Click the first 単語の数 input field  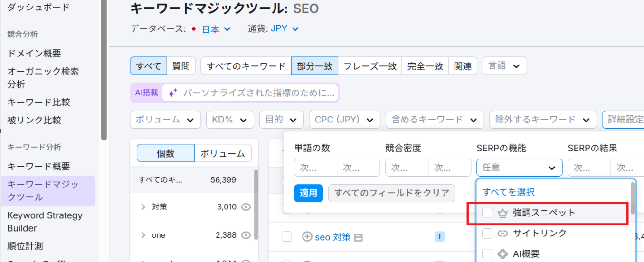[315, 168]
